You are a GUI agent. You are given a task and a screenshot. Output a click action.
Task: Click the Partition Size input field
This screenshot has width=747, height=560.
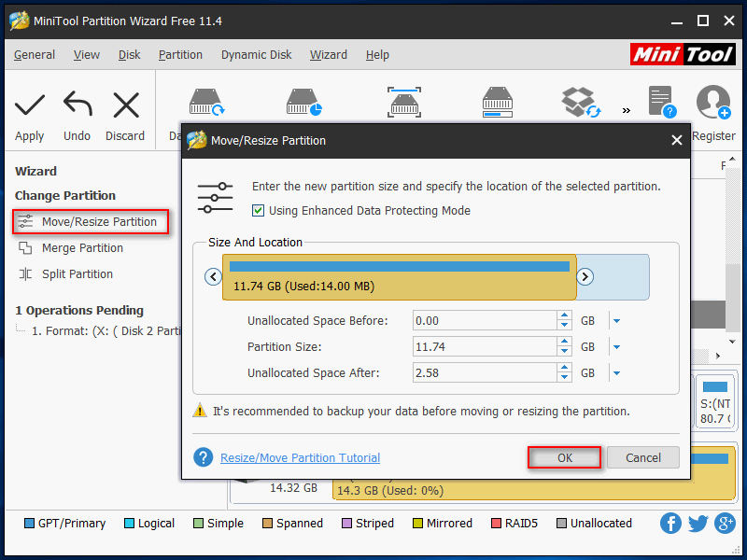484,346
